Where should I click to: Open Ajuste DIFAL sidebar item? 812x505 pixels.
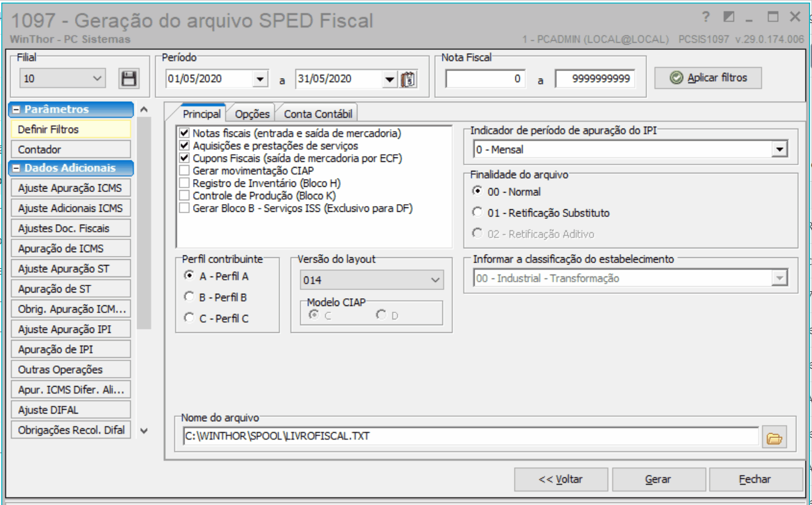(x=71, y=410)
